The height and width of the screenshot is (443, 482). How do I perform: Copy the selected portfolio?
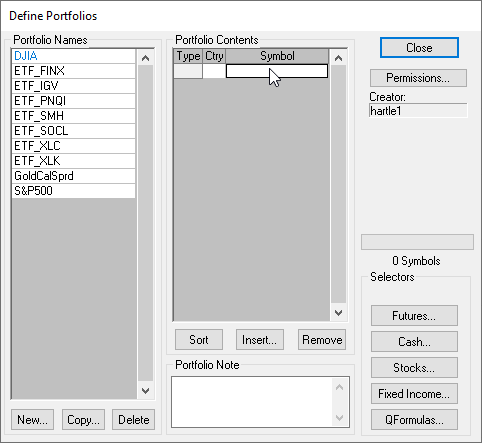coord(83,420)
